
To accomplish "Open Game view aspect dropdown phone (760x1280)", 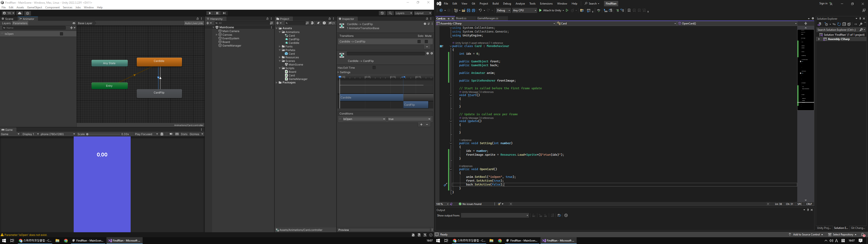I will click(58, 134).
